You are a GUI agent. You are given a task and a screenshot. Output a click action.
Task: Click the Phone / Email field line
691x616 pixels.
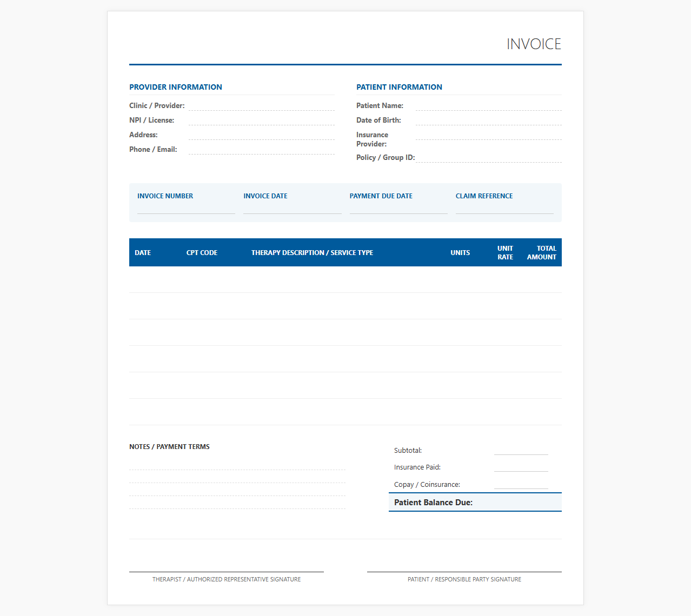(262, 150)
